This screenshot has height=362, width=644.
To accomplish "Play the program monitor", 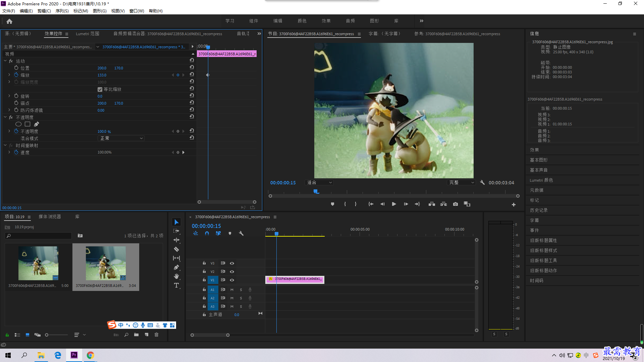I will (394, 204).
